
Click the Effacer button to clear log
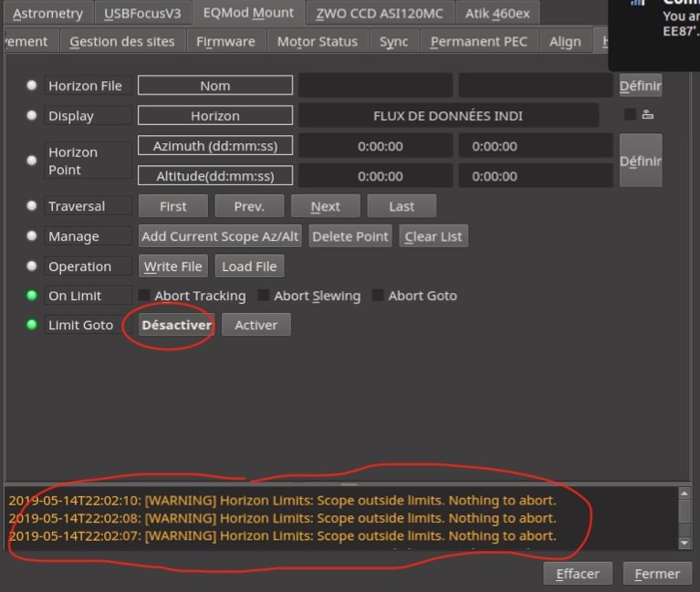(578, 573)
